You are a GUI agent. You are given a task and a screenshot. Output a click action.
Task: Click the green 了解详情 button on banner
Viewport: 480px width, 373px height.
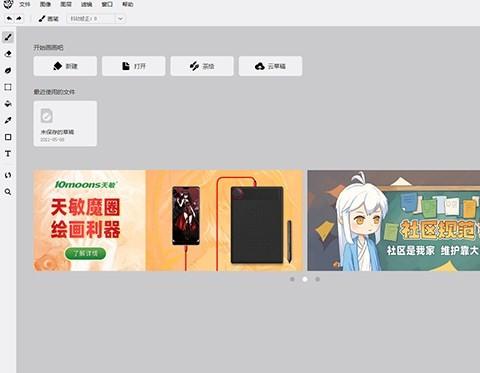click(85, 253)
